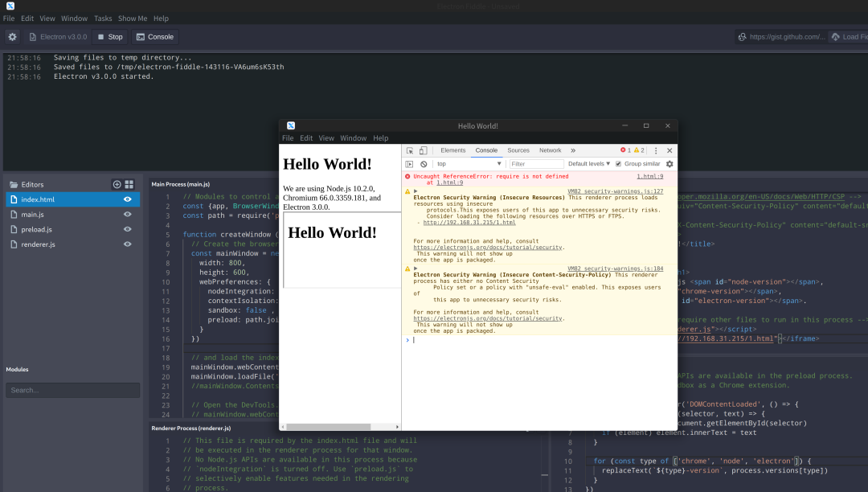Toggle DevTools device toolbar icon
Image resolution: width=868 pixels, height=492 pixels.
423,150
